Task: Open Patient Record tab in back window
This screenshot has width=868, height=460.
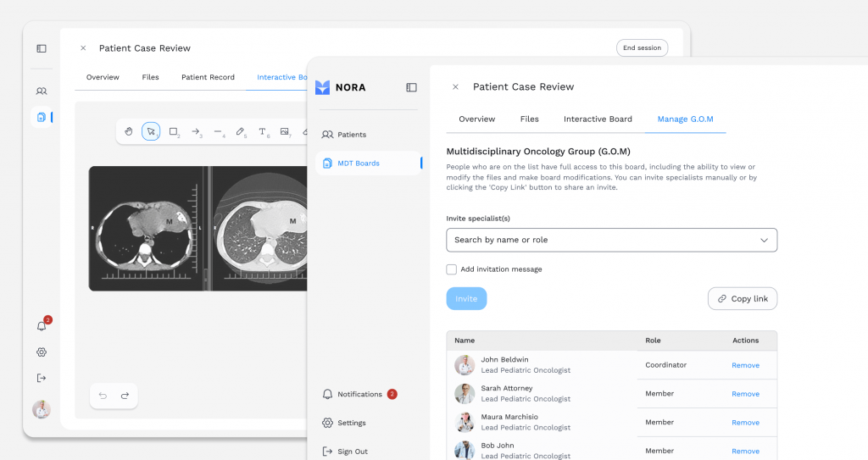Action: point(209,77)
